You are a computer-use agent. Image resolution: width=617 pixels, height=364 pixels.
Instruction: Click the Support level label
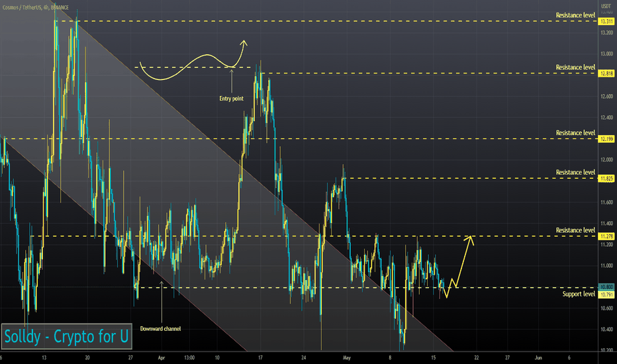click(x=579, y=294)
